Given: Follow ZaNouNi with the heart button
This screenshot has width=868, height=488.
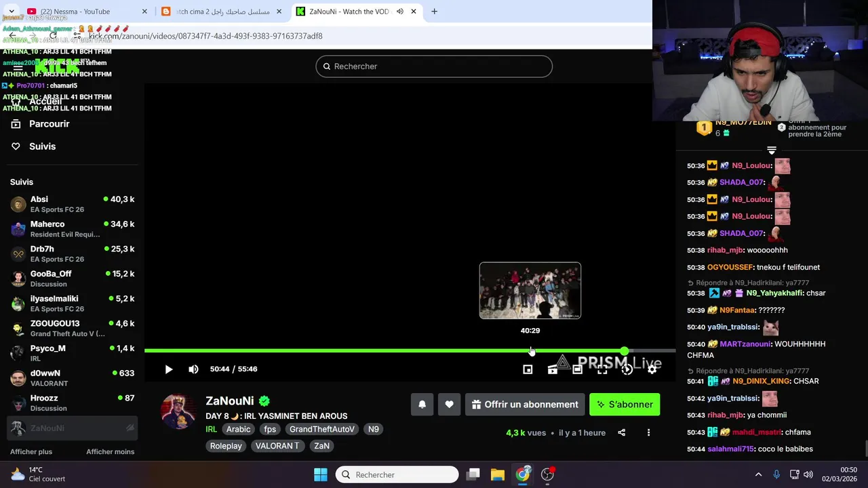Looking at the screenshot, I should 449,405.
